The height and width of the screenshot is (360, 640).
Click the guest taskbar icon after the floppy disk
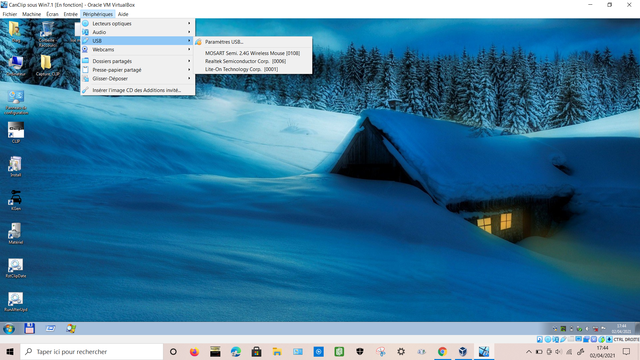coord(51,328)
